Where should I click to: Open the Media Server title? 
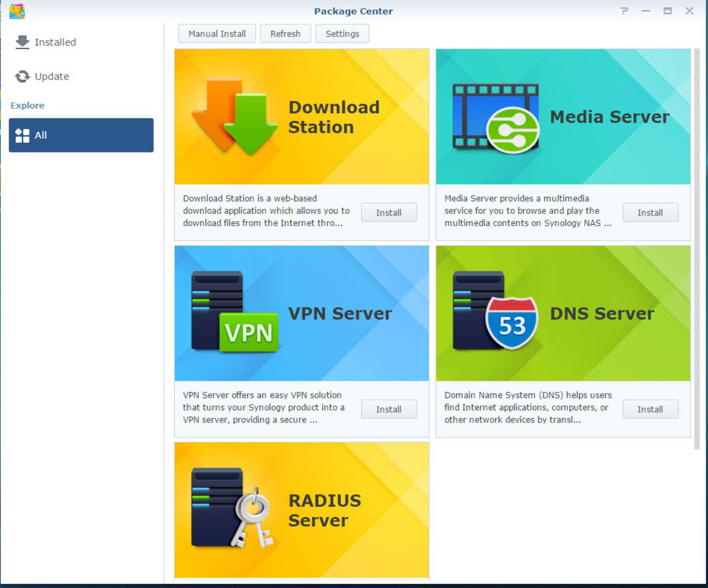(609, 117)
